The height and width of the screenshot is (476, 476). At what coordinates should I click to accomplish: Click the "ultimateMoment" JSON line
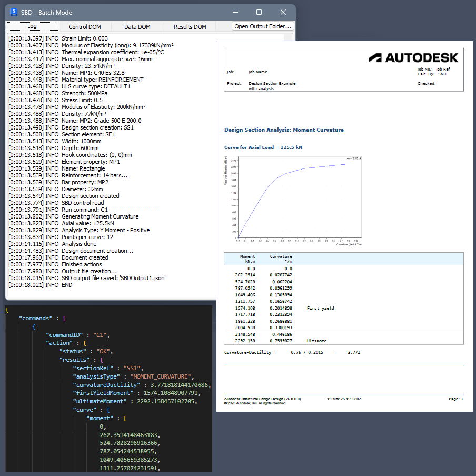(135, 401)
